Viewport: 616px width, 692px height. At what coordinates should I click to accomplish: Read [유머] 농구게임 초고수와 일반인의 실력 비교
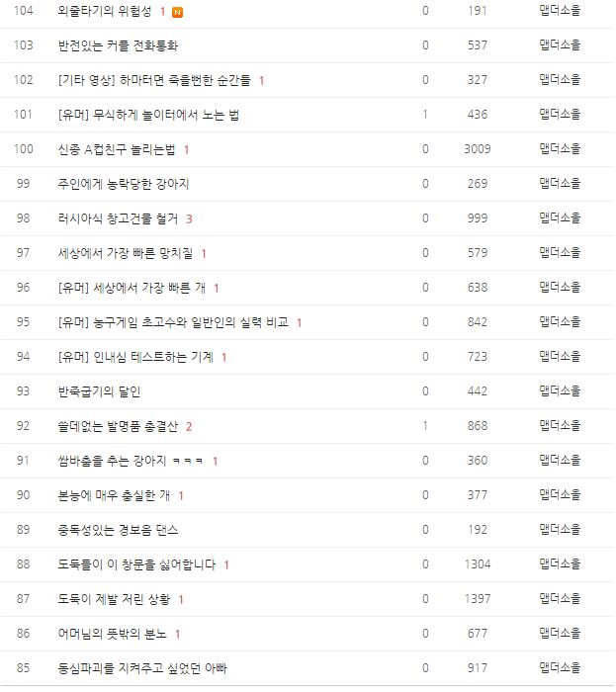[x=173, y=322]
